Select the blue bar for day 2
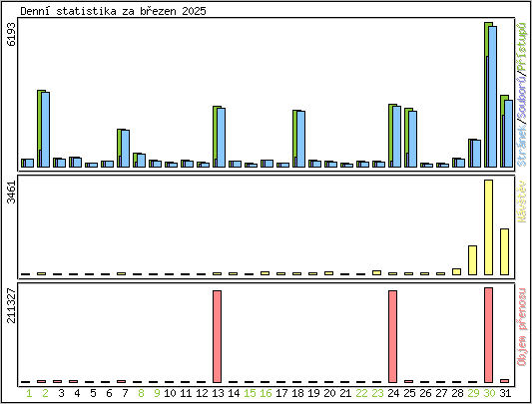 (46, 130)
